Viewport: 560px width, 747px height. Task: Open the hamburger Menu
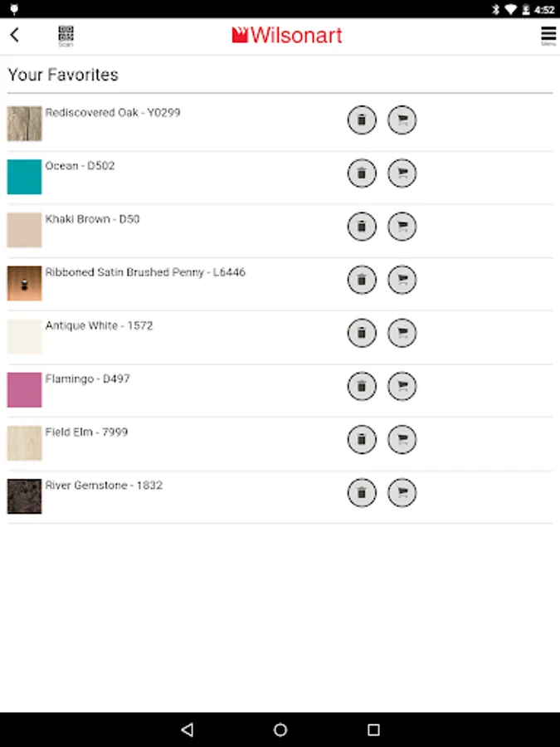point(548,36)
